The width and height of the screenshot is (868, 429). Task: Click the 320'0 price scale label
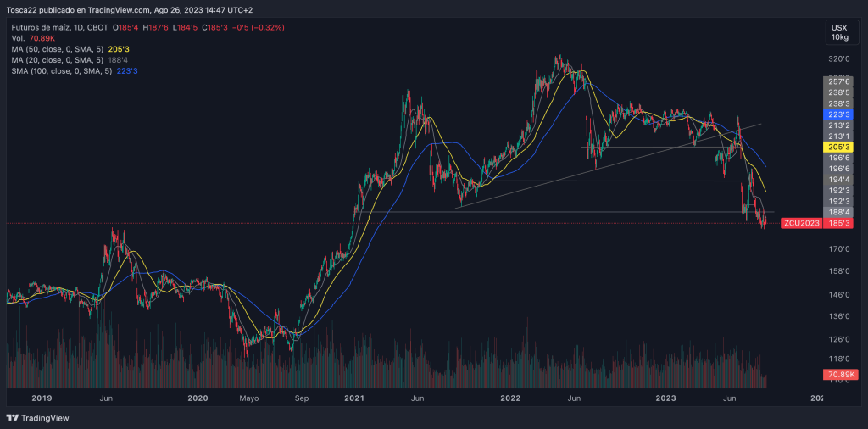click(x=838, y=59)
